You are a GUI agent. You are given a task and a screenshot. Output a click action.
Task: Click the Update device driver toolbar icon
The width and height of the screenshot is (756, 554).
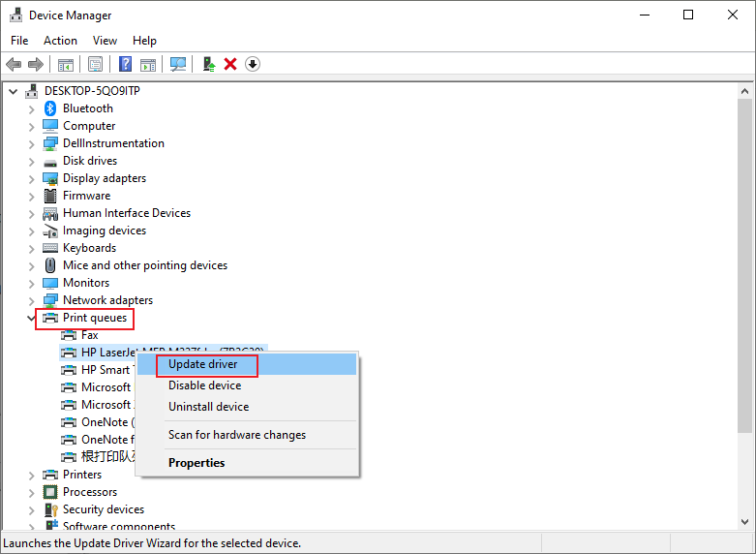coord(209,64)
